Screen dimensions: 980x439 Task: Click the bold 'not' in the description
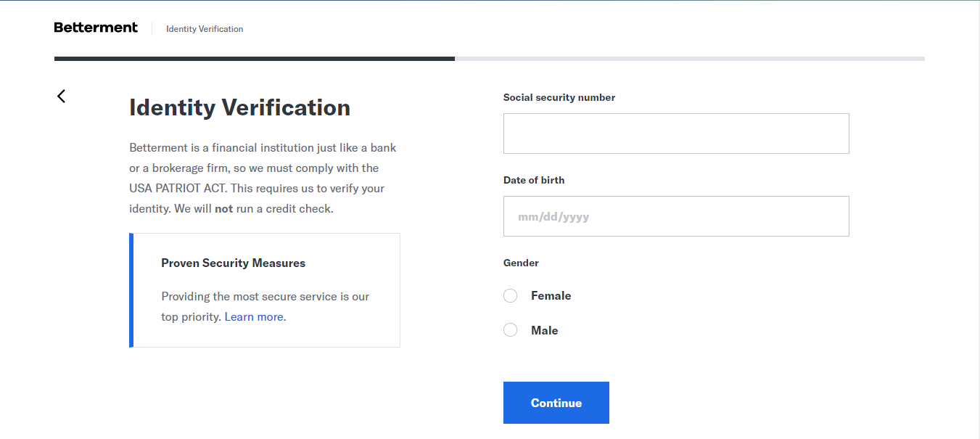(223, 209)
